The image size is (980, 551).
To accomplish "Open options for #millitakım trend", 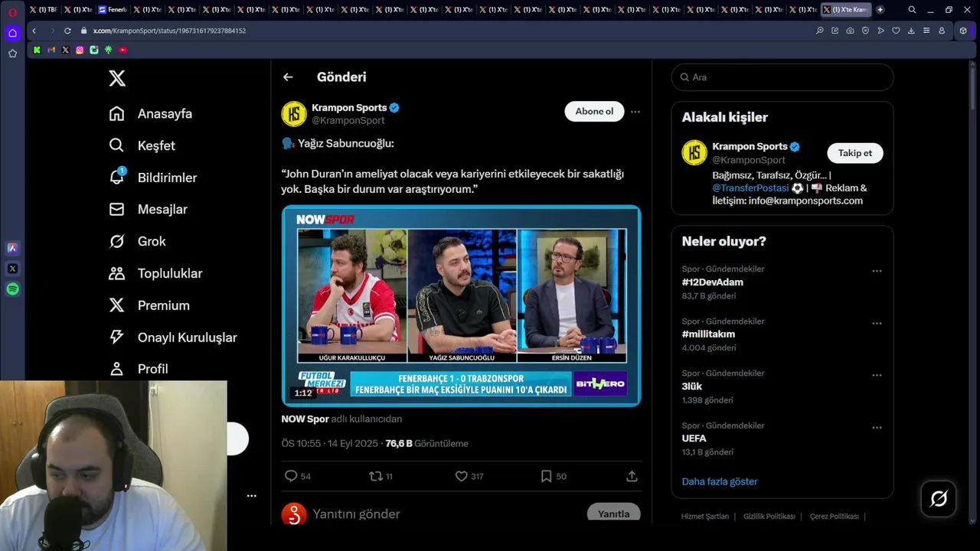I will (877, 323).
